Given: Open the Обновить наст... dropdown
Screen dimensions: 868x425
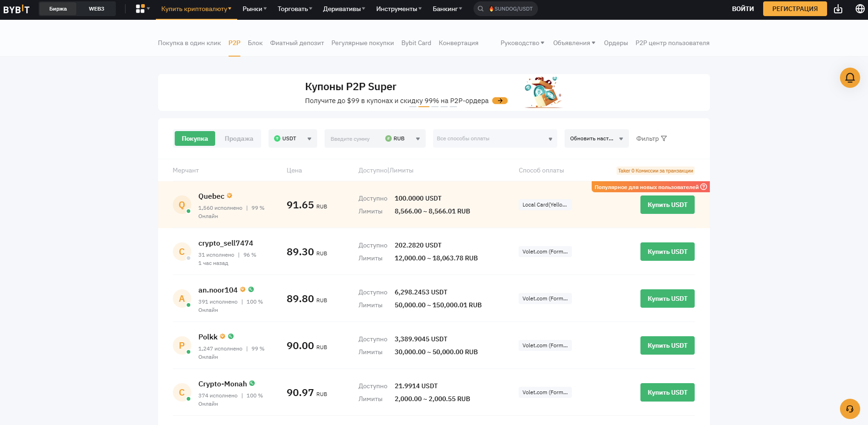Looking at the screenshot, I should pos(596,138).
